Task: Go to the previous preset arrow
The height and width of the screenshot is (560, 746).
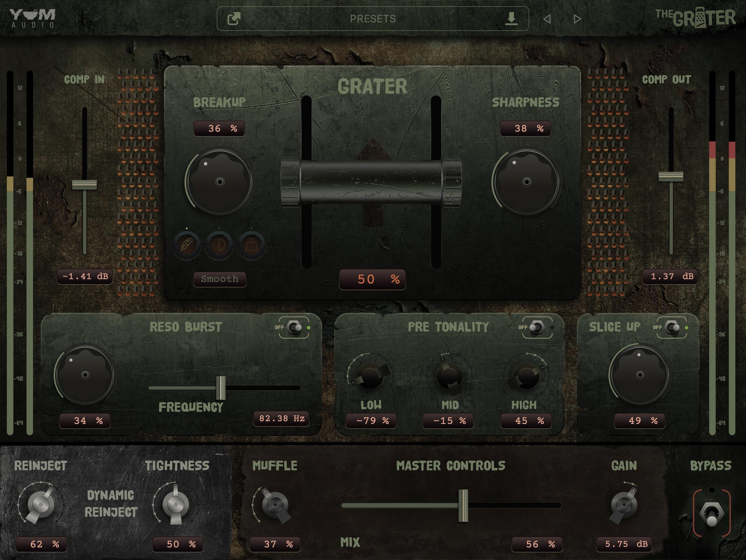Action: (x=548, y=19)
